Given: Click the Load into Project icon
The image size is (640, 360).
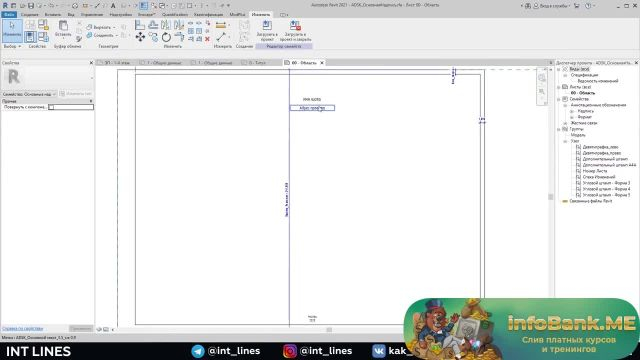Looking at the screenshot, I should point(267,31).
